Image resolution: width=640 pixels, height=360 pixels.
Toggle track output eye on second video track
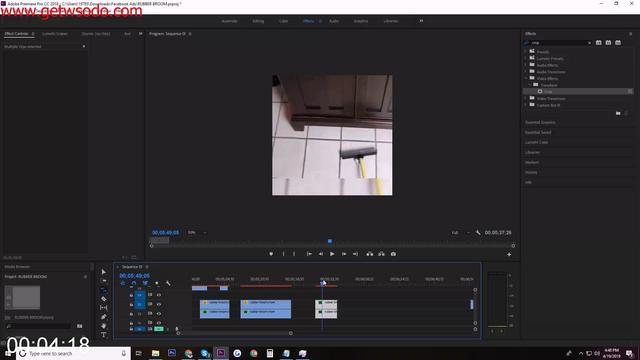pos(159,304)
